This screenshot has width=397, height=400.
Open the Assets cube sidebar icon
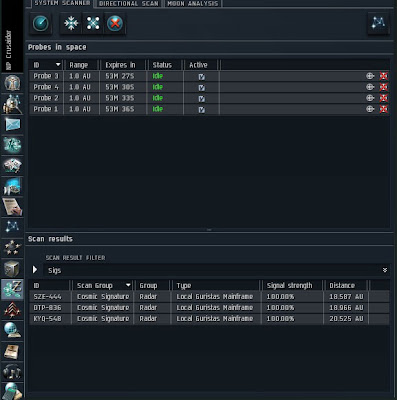(12, 269)
